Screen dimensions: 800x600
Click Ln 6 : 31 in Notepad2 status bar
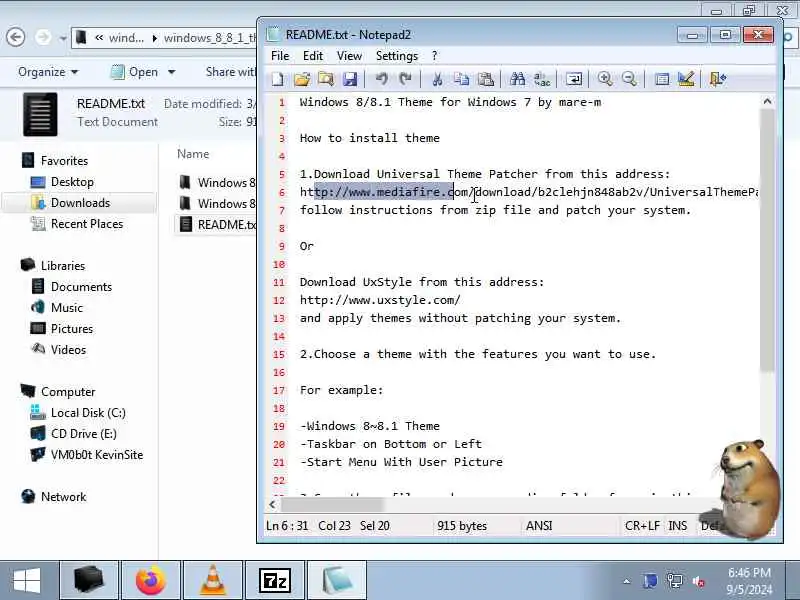(x=287, y=526)
